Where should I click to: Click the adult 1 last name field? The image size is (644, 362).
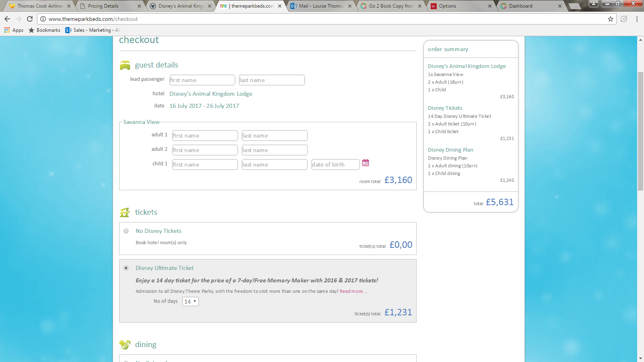point(275,136)
